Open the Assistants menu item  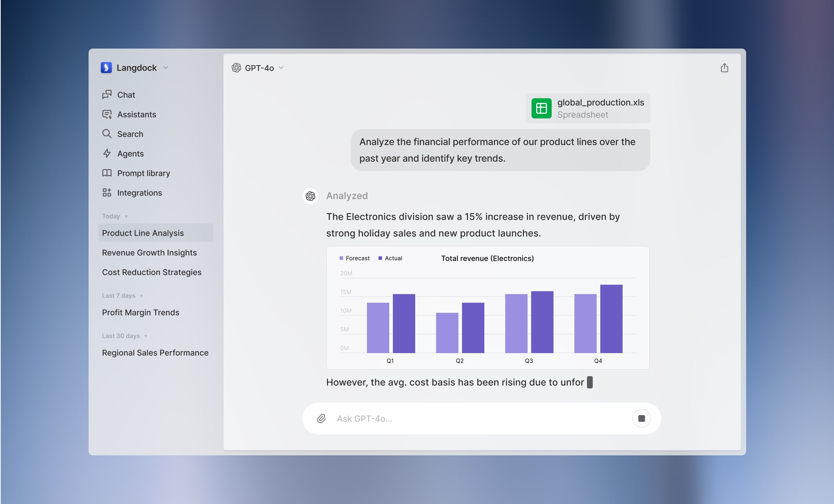click(136, 114)
